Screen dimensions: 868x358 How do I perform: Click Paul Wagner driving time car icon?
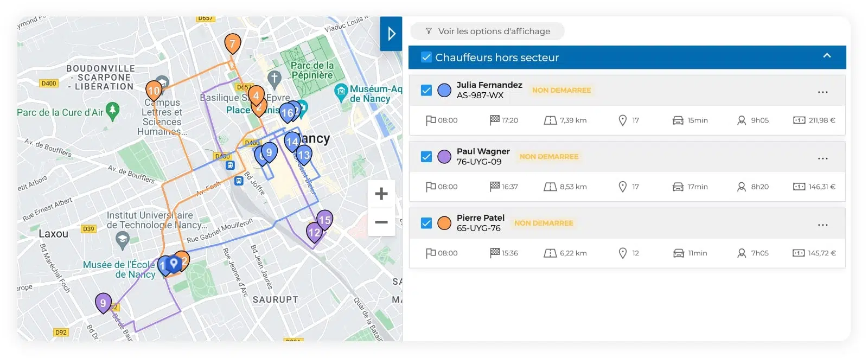click(x=678, y=187)
